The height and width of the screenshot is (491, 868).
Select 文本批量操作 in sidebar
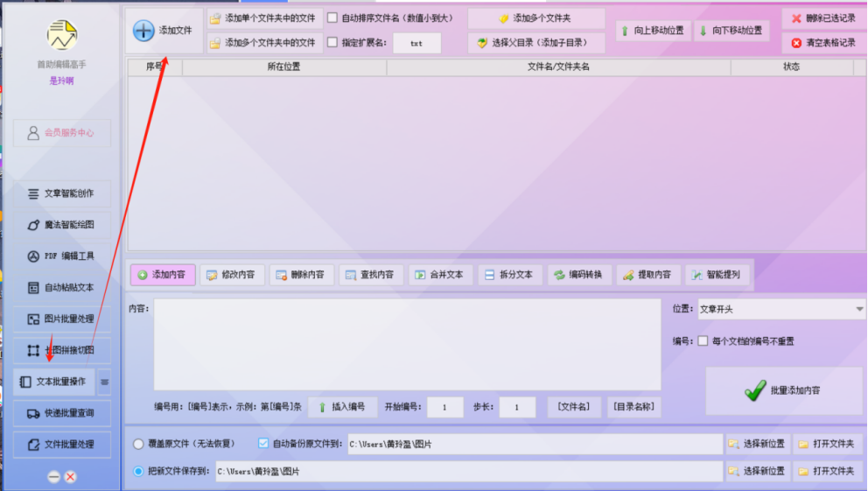tap(54, 382)
